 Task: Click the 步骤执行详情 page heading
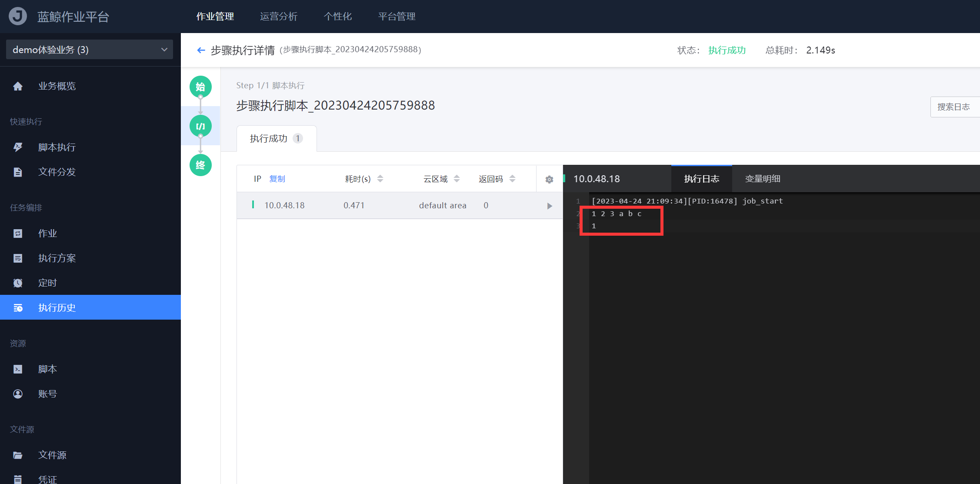pyautogui.click(x=243, y=50)
